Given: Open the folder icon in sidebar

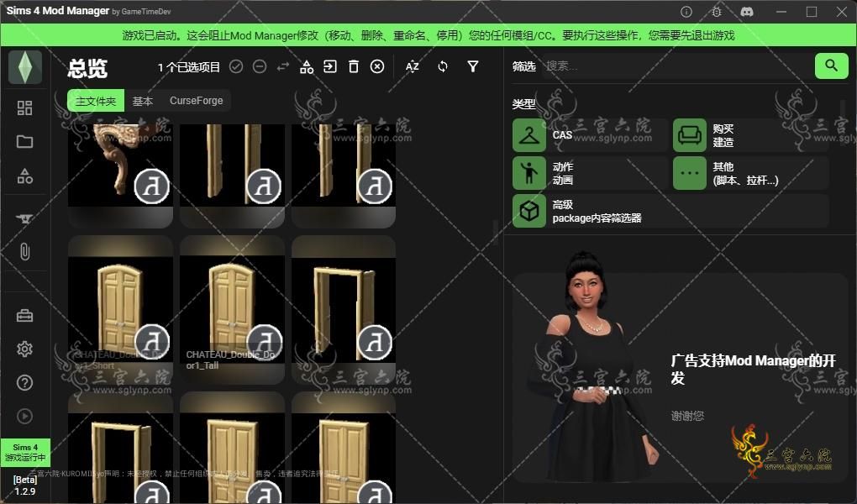Looking at the screenshot, I should pos(24,142).
